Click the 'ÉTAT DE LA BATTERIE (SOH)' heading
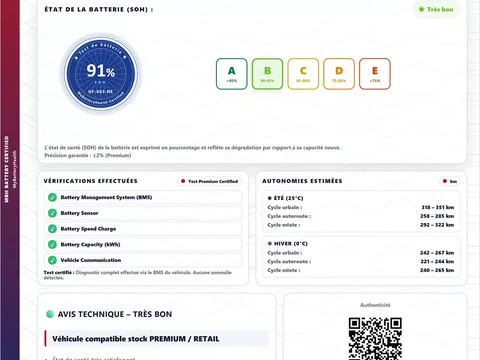This screenshot has width=480, height=360. [x=99, y=9]
